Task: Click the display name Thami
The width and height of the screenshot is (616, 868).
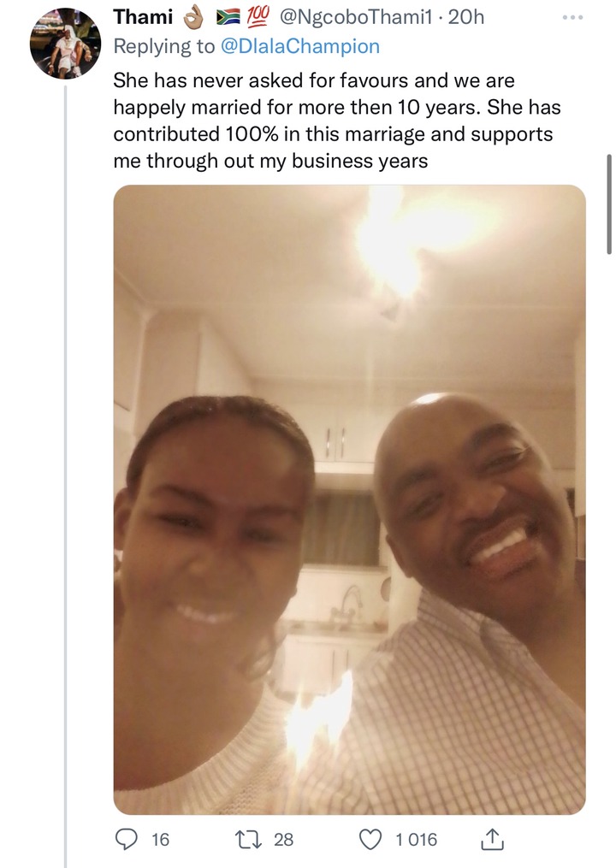Action: (143, 17)
